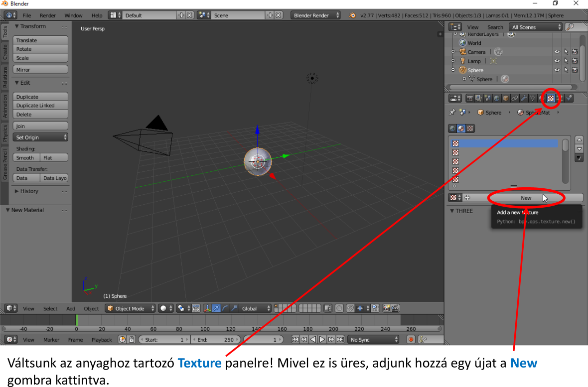
Task: Open the Global orientation dropdown
Action: [x=255, y=309]
